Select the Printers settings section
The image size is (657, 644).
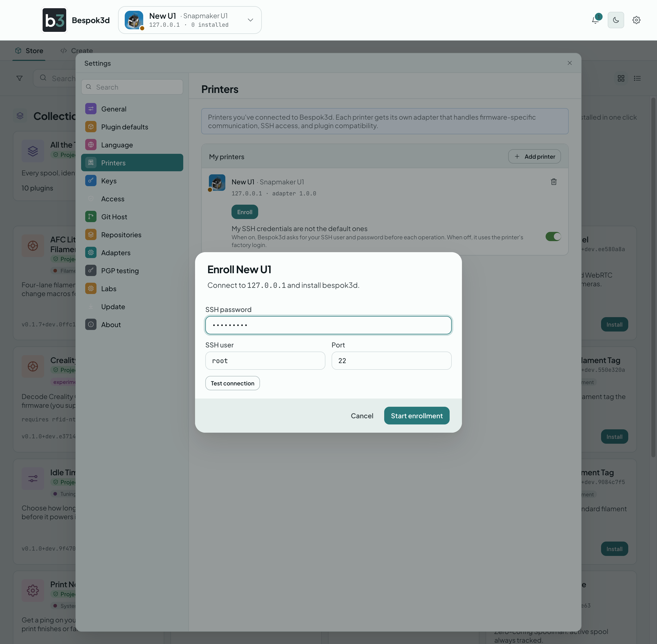132,163
